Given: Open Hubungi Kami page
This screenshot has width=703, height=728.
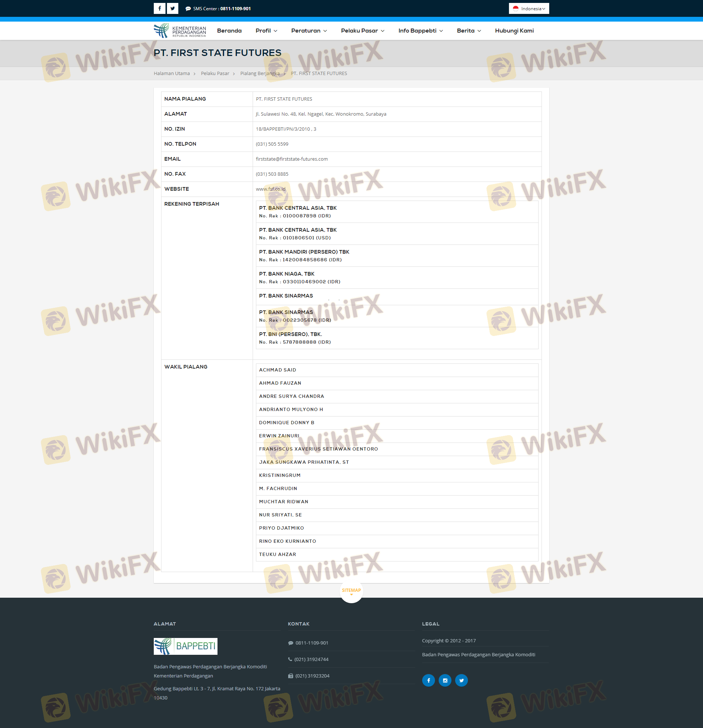Looking at the screenshot, I should click(514, 30).
